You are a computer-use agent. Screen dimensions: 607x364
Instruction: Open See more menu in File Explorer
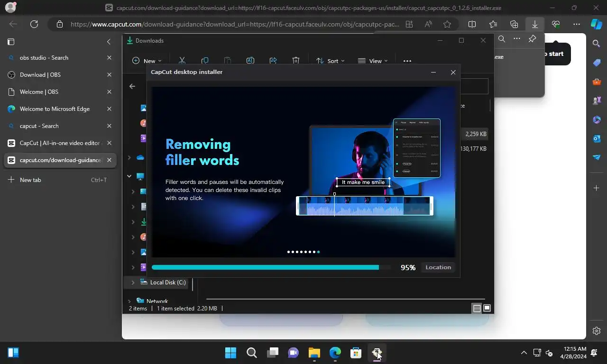point(407,61)
